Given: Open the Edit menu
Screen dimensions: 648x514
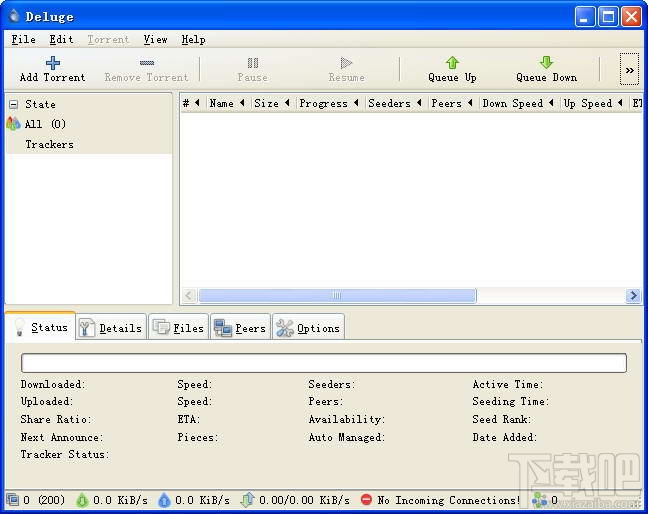Looking at the screenshot, I should pos(61,40).
